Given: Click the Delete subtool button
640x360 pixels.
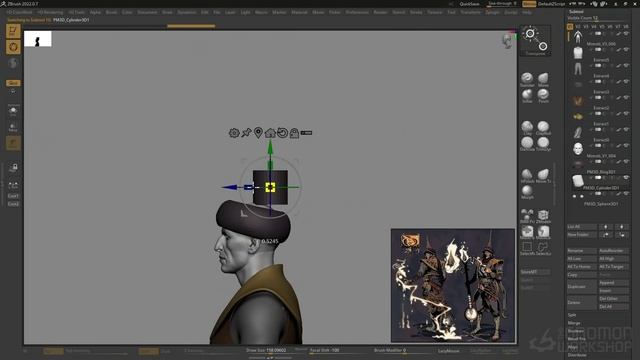Looking at the screenshot, I should (582, 302).
